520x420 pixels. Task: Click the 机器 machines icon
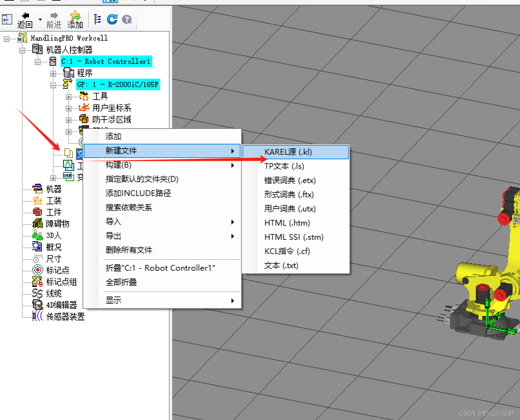click(37, 189)
